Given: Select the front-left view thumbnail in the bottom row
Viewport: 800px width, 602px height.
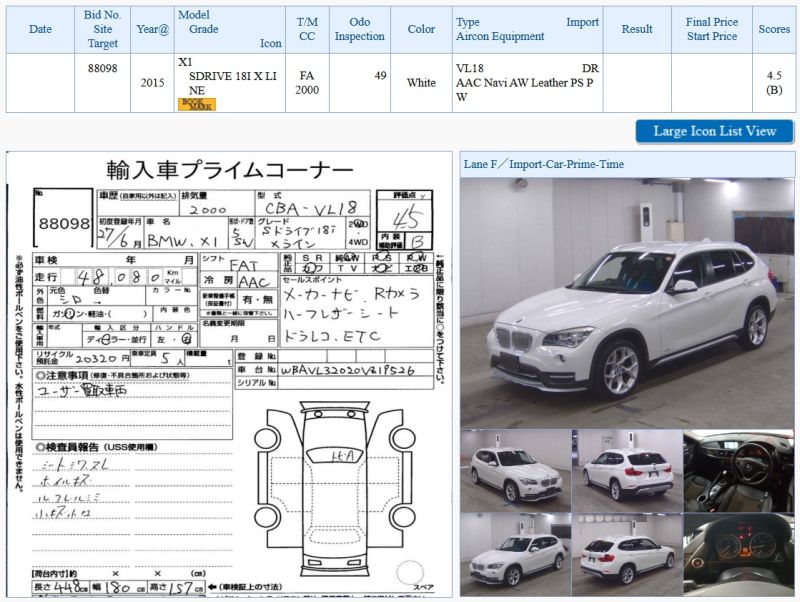Looking at the screenshot, I should (x=515, y=555).
